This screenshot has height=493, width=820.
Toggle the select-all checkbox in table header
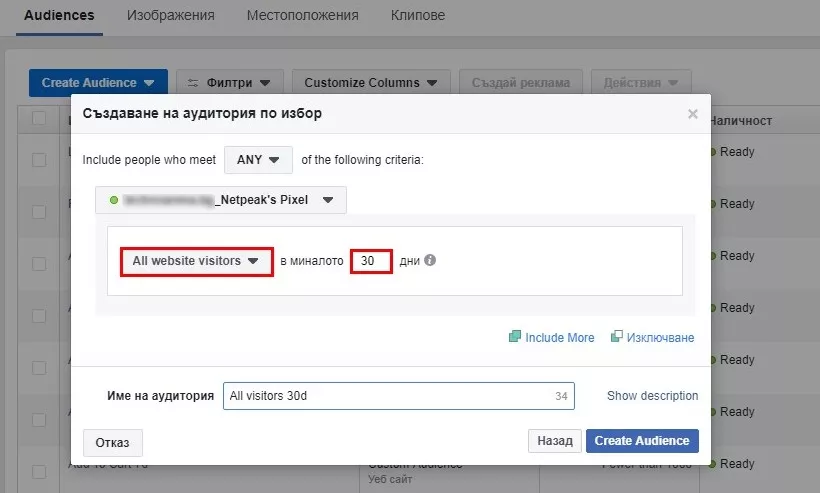tap(39, 118)
